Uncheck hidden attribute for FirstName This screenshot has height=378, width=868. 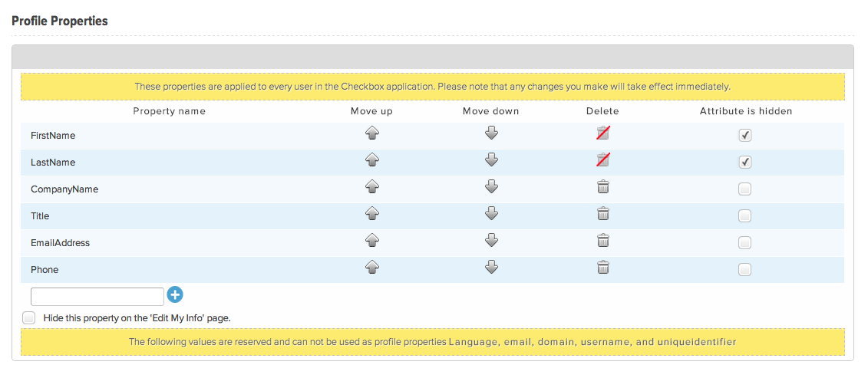[745, 136]
